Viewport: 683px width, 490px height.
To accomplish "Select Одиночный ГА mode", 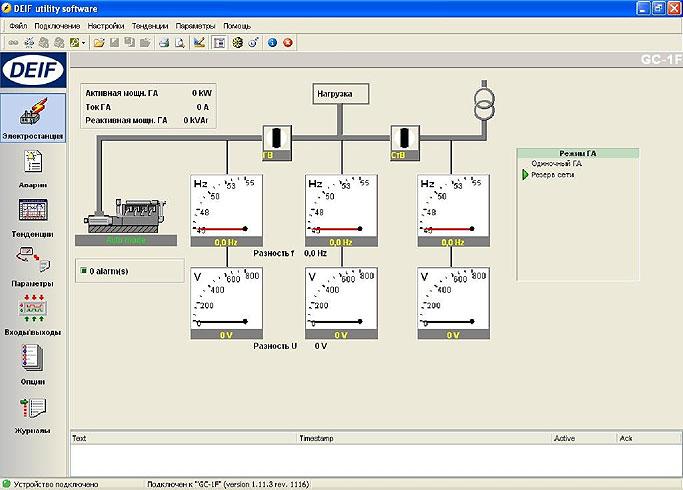I will (x=556, y=164).
